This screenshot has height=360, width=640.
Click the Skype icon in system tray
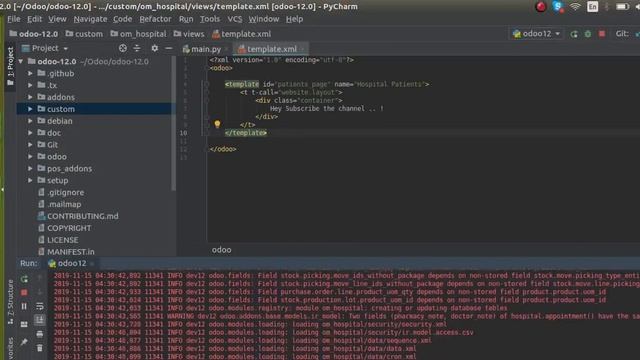click(x=558, y=7)
